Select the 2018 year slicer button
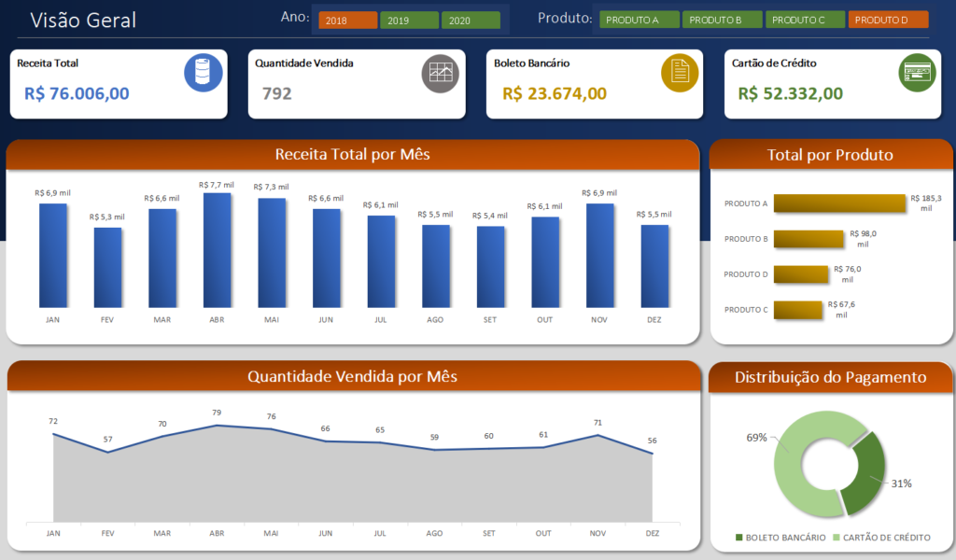 [x=347, y=21]
